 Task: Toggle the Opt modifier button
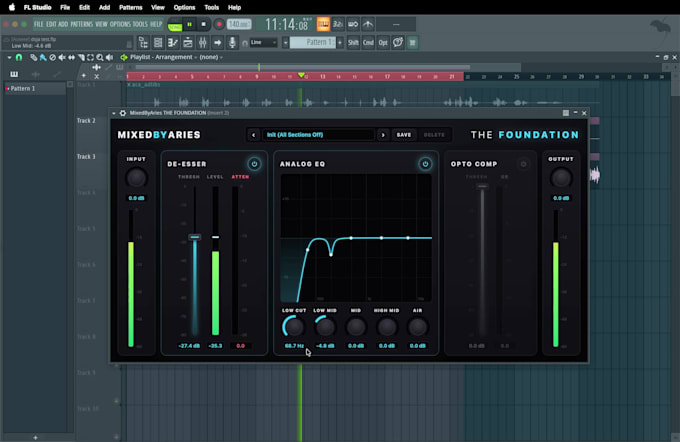click(383, 43)
